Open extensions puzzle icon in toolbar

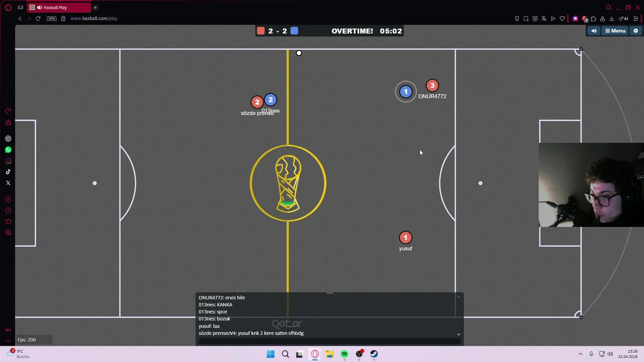click(593, 19)
